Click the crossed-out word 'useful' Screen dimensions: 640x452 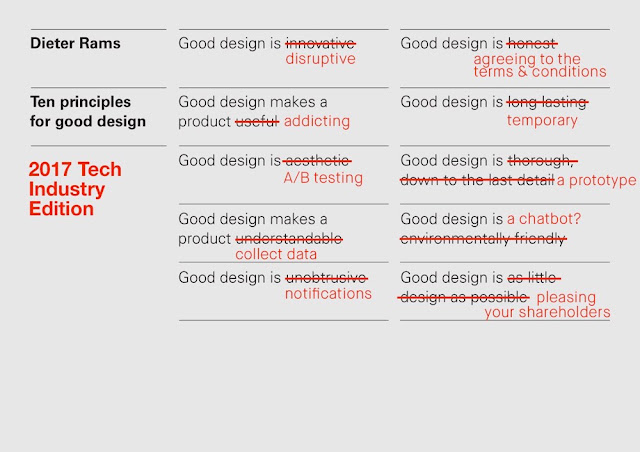click(257, 122)
